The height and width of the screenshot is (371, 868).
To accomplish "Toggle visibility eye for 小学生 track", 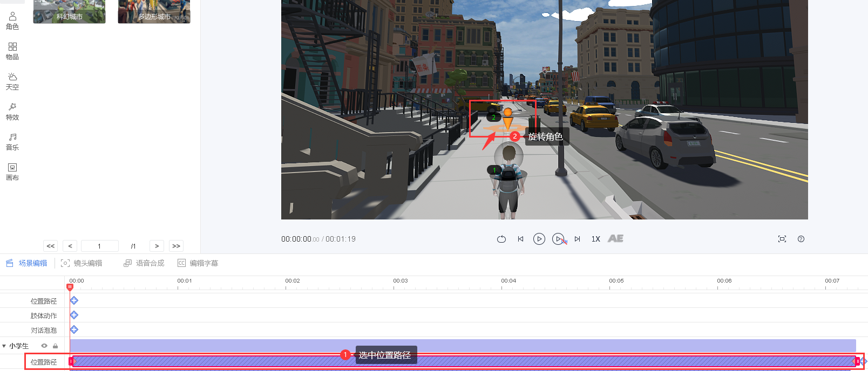I will 44,346.
